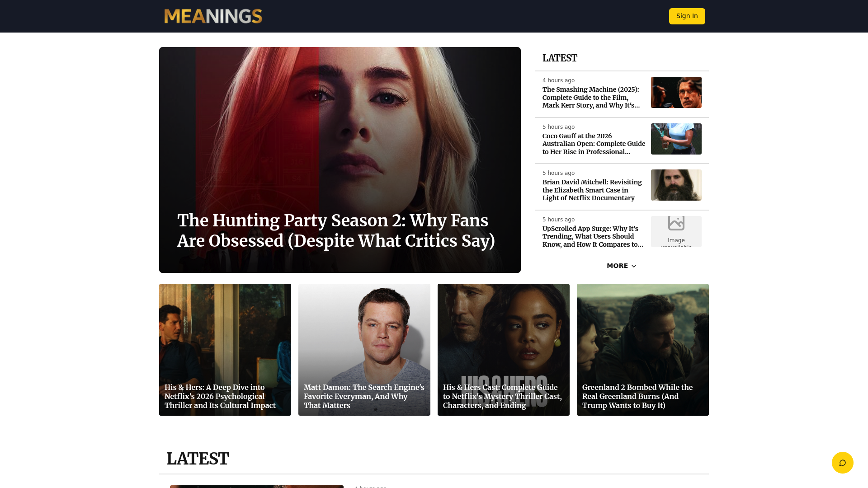Click the Sign In button
The width and height of the screenshot is (868, 488).
tap(687, 16)
